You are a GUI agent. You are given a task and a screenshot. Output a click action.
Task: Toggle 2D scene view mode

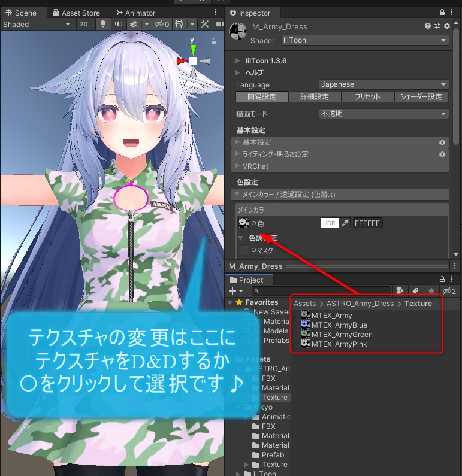tap(84, 24)
